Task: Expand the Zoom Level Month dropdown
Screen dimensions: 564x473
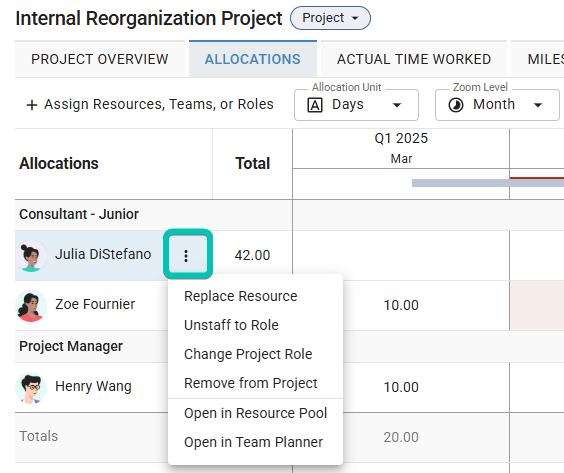Action: tap(497, 105)
